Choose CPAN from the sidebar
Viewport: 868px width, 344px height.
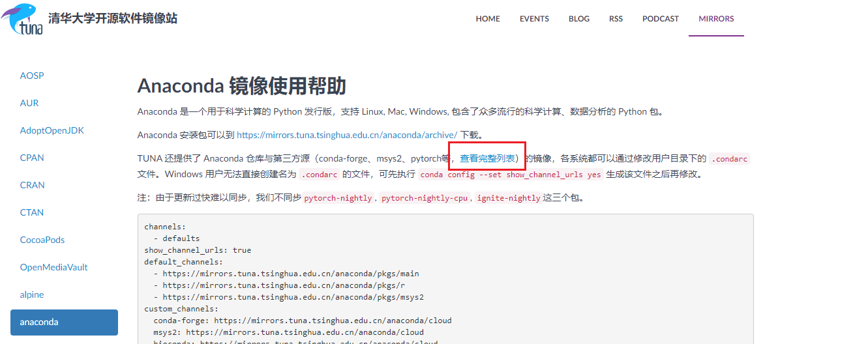click(x=32, y=158)
